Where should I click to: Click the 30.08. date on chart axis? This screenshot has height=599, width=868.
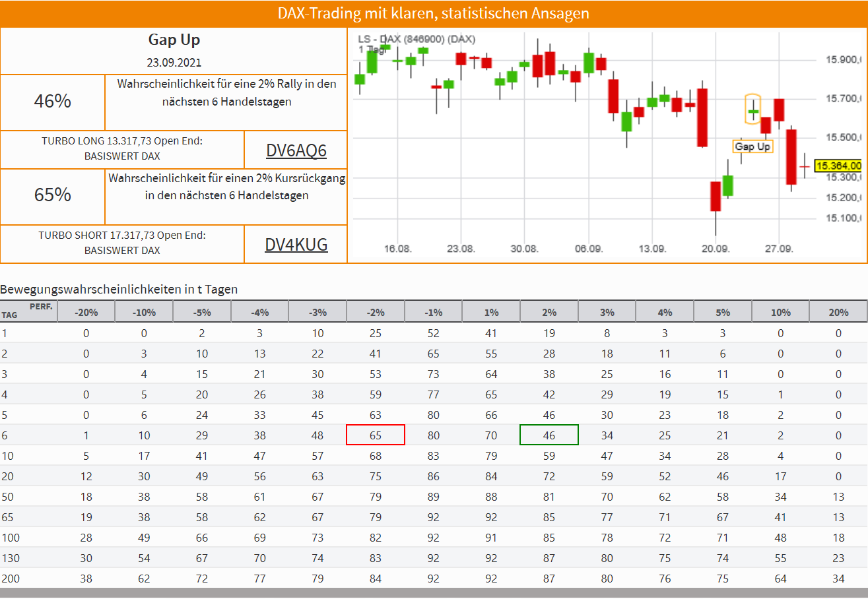525,249
